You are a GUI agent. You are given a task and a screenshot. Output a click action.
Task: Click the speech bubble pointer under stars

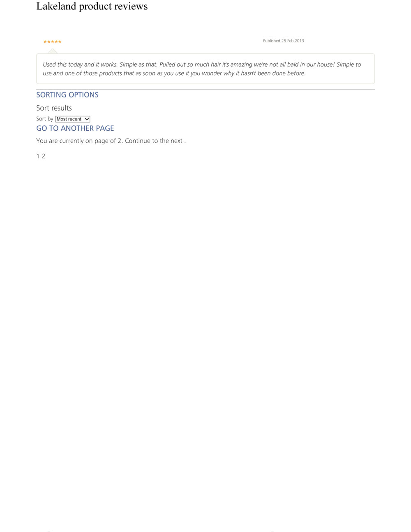[x=53, y=51]
